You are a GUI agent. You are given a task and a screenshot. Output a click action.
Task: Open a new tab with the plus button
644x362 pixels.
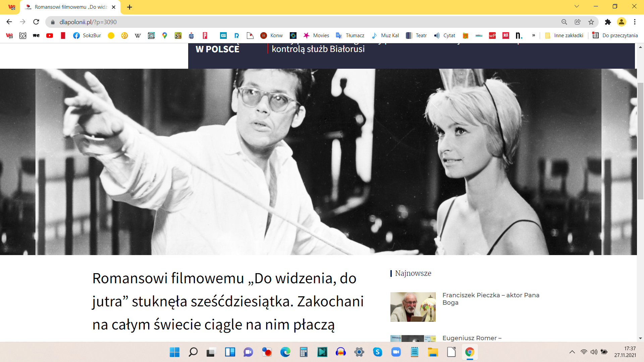click(x=129, y=7)
